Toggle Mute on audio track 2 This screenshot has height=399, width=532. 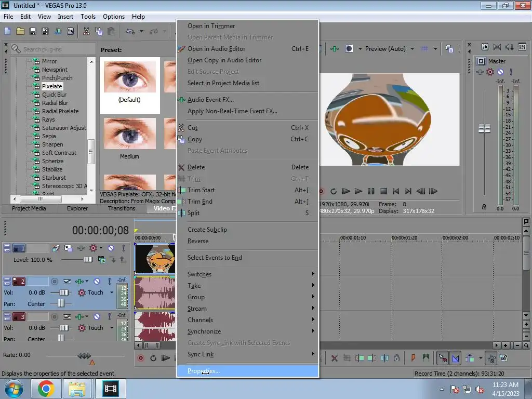coord(97,281)
